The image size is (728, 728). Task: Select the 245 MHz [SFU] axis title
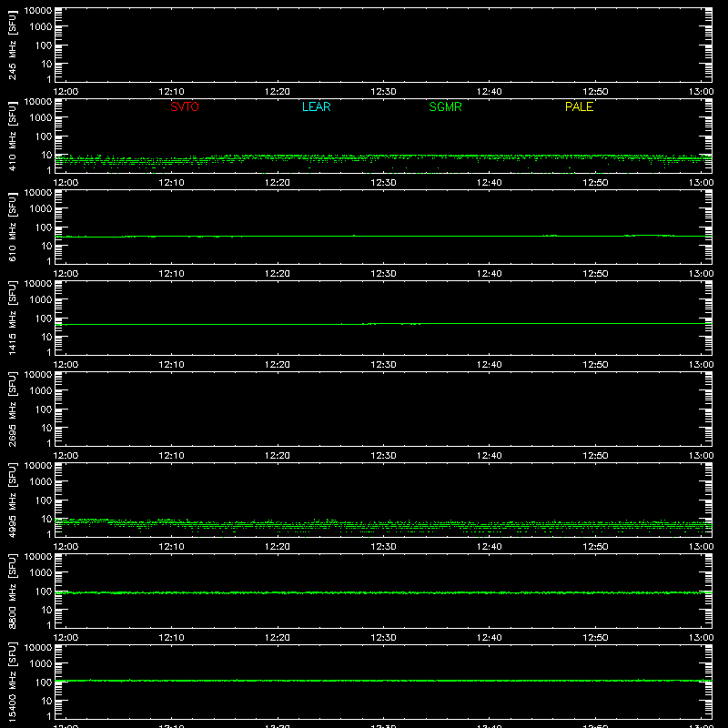(12, 45)
